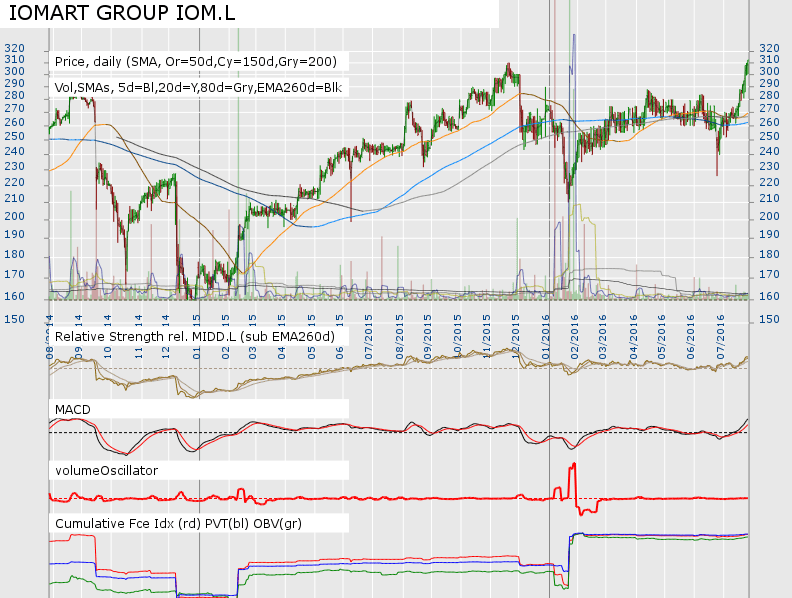Viewport: 792px width, 598px height.
Task: Click the MACD panel label
Action: 72,410
